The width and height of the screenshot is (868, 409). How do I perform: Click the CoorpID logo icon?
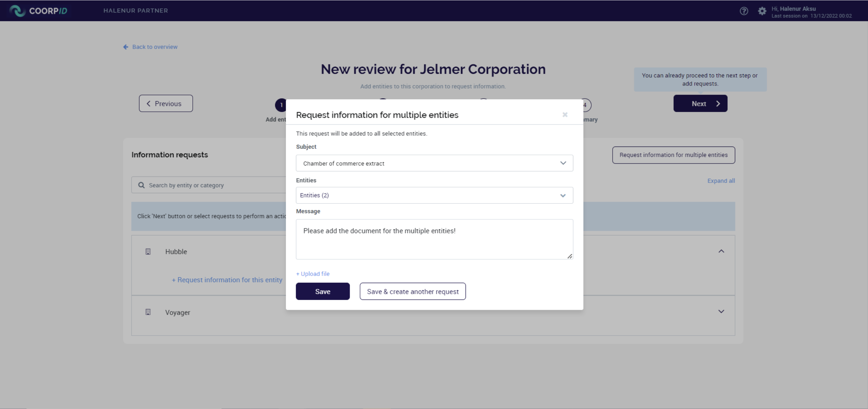point(17,11)
